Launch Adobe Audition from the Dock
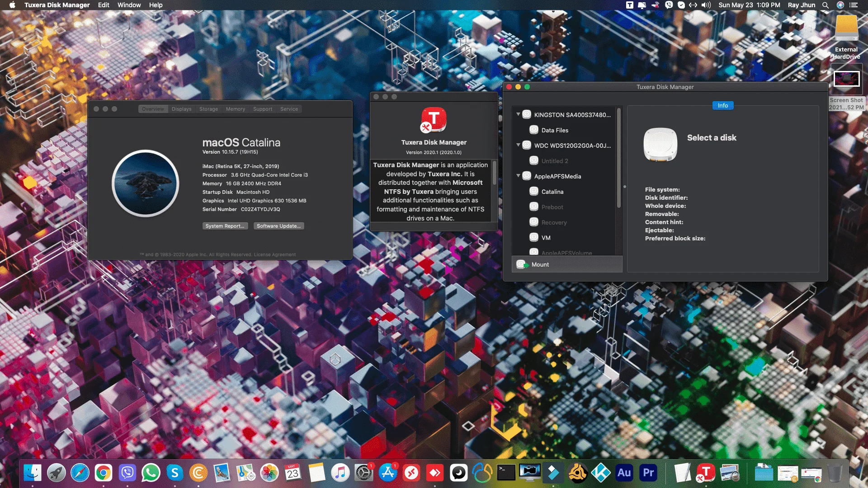 pos(624,473)
